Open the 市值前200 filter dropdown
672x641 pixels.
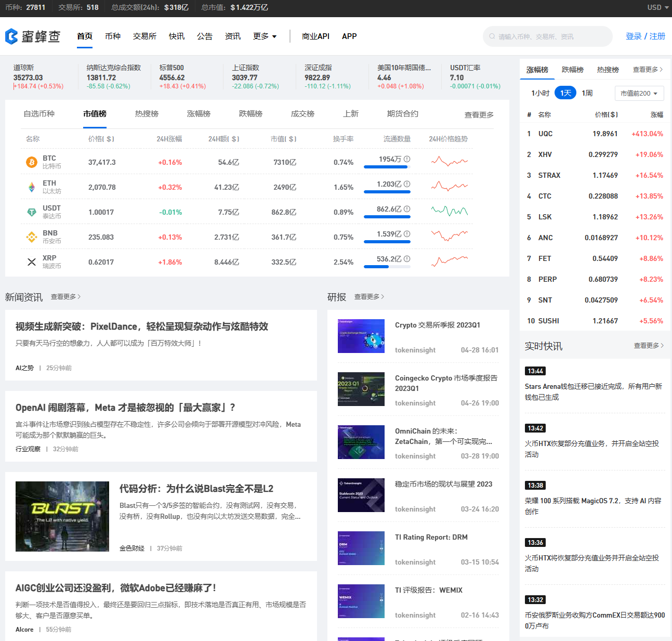[639, 94]
